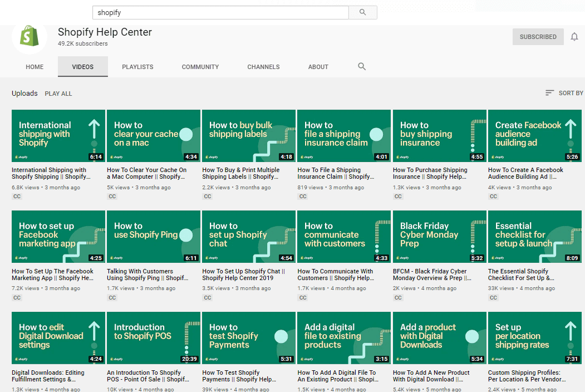This screenshot has height=392, width=585.
Task: Click CC badge under International Shipping video
Action: click(17, 197)
